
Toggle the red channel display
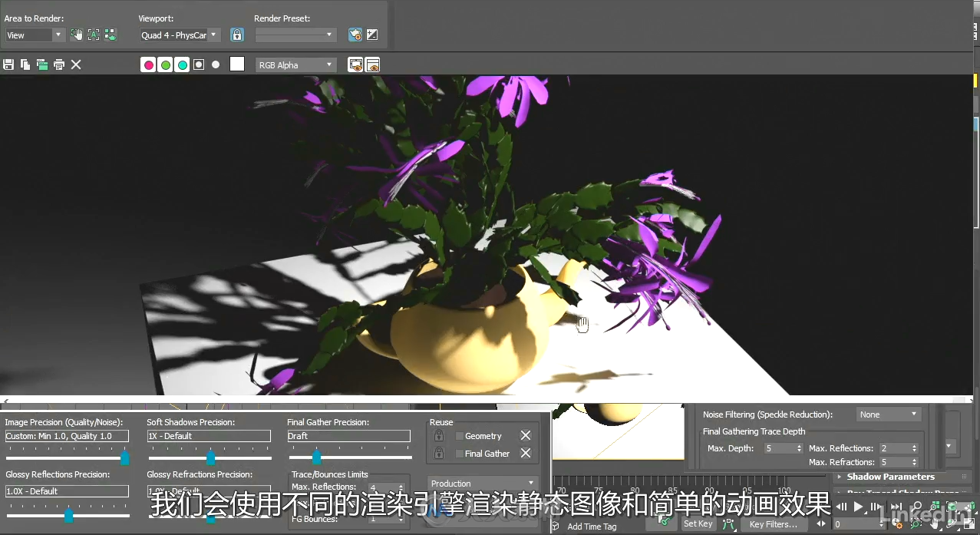pos(148,64)
